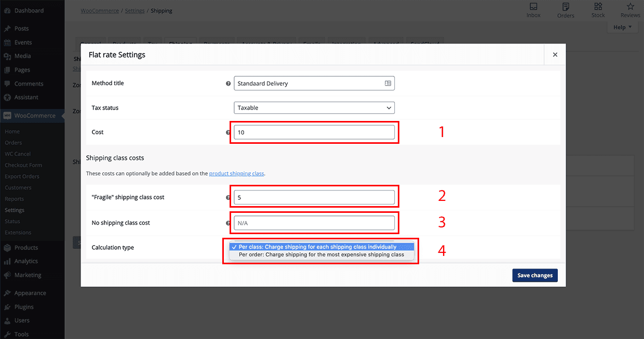
Task: Click help tooltip icon beside Cost
Action: [x=228, y=132]
